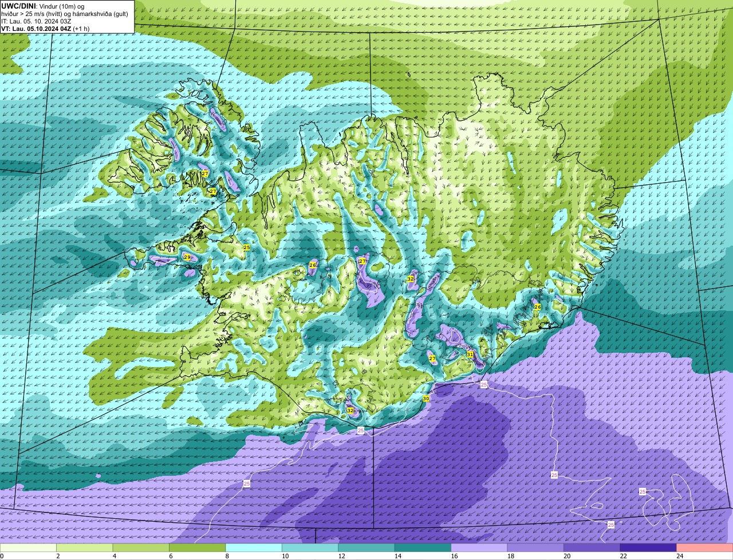Pick the dark indigo 22-24 legend swatch
The height and width of the screenshot is (560, 733).
649,548
